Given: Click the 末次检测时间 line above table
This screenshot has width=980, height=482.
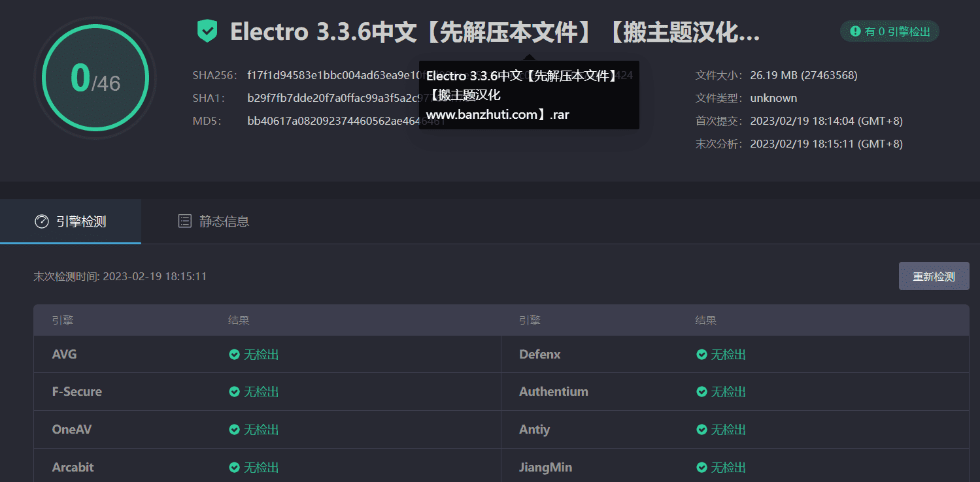Looking at the screenshot, I should tap(120, 276).
